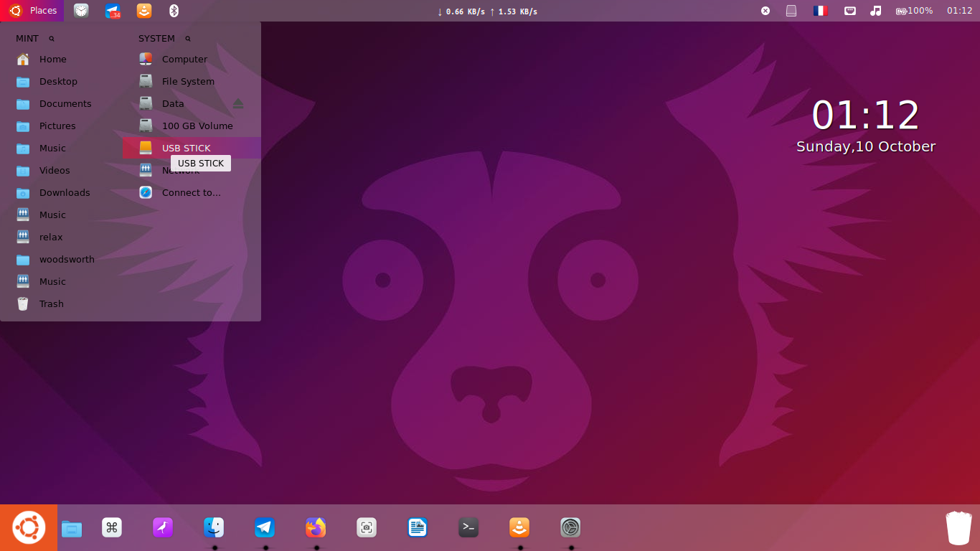The image size is (980, 551).
Task: Click the Connect to compass icon
Action: tap(146, 193)
